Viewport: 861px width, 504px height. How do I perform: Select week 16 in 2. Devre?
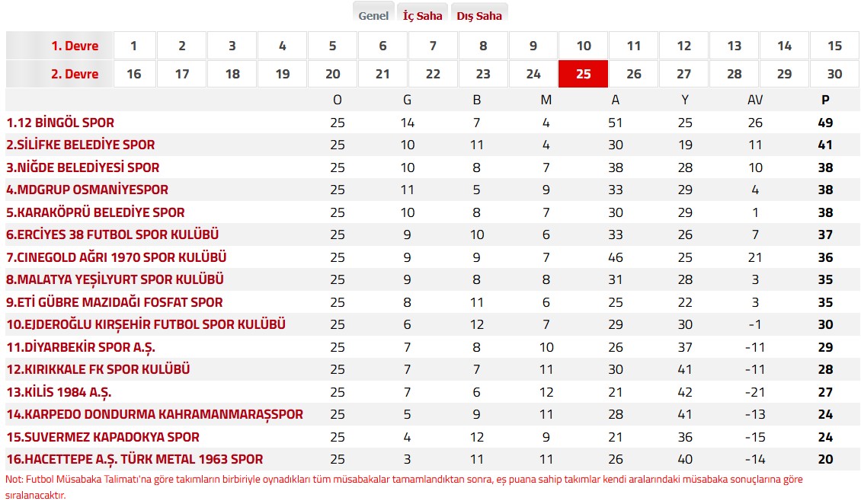pyautogui.click(x=133, y=74)
